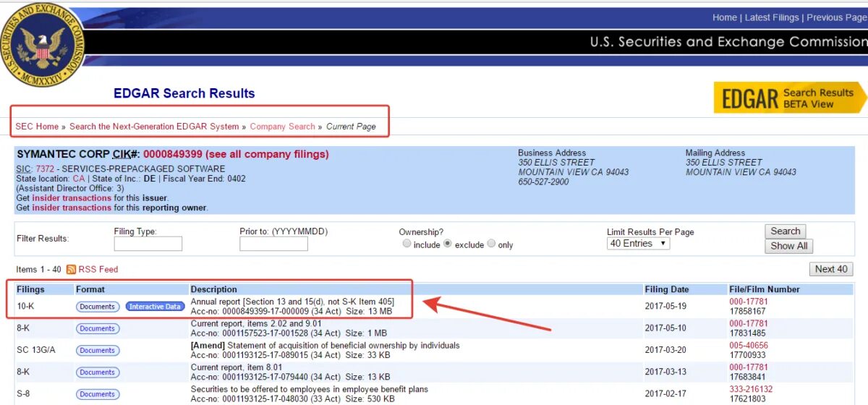Click the Company Search breadcrumb link
The width and height of the screenshot is (868, 405).
283,127
